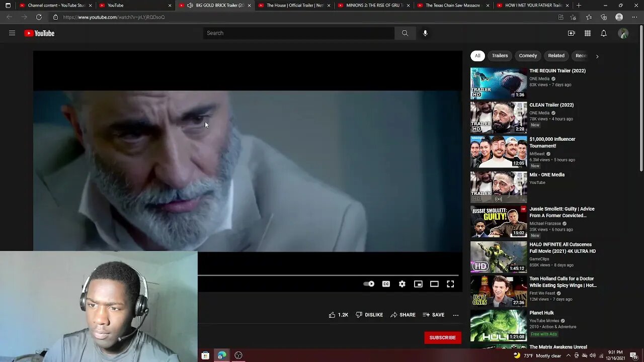Open Jussie Smollett Guilty video thumbnail
Image resolution: width=644 pixels, height=362 pixels.
coord(499,221)
